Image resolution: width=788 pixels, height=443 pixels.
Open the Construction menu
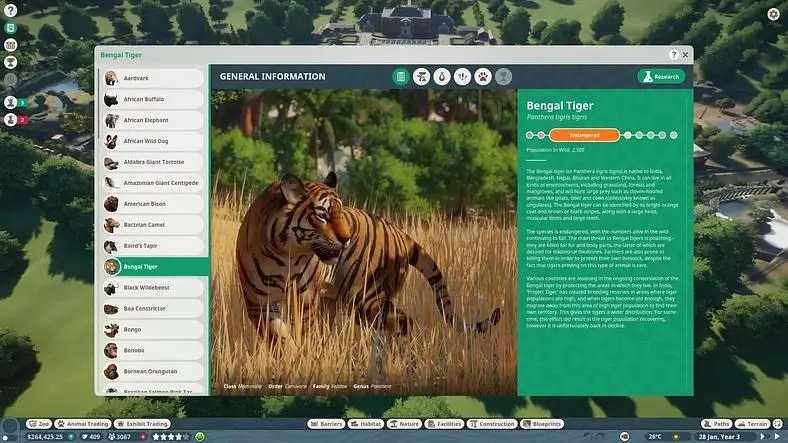492,424
